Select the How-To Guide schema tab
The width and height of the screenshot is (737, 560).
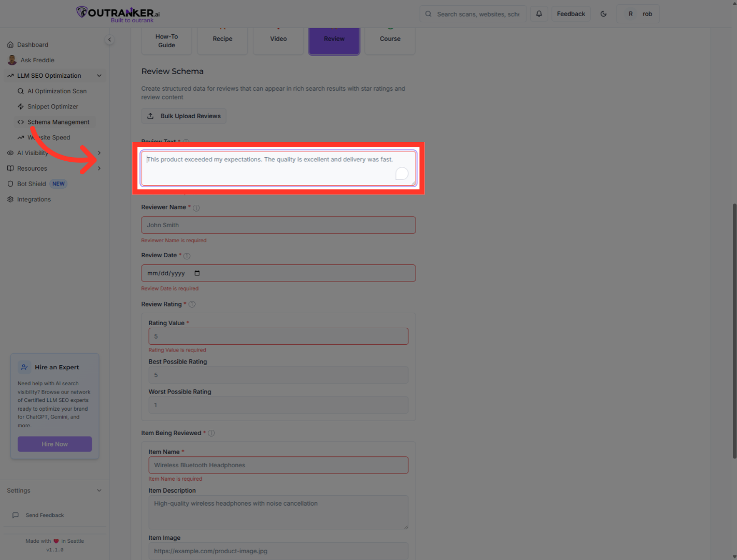(167, 40)
